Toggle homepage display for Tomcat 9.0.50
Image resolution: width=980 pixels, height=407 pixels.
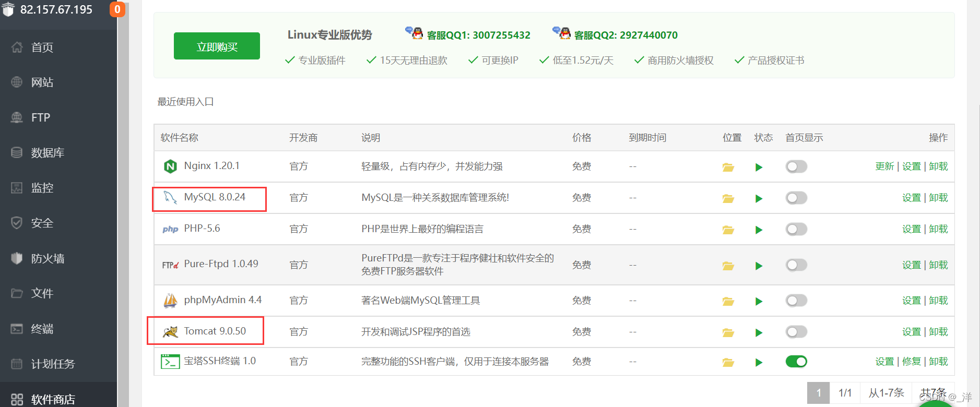(x=796, y=332)
